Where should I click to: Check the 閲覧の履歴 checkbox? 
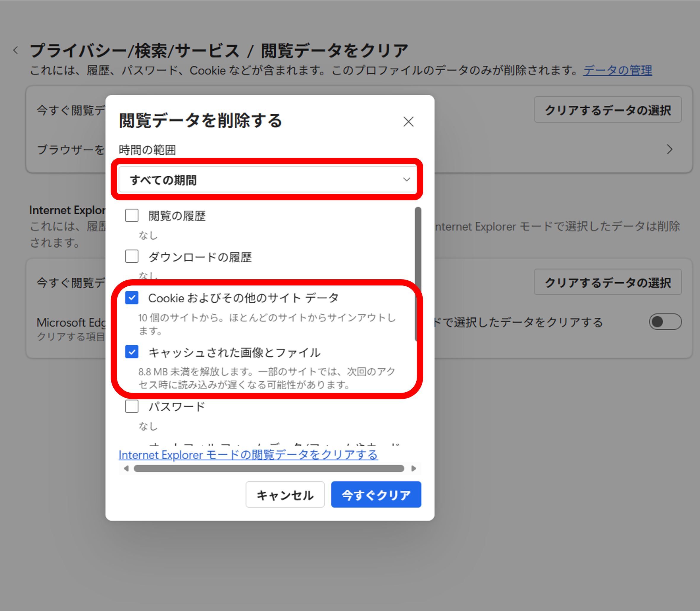(131, 215)
